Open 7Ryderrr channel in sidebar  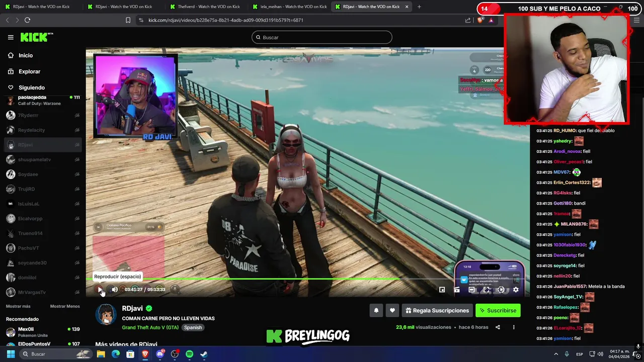(x=43, y=115)
